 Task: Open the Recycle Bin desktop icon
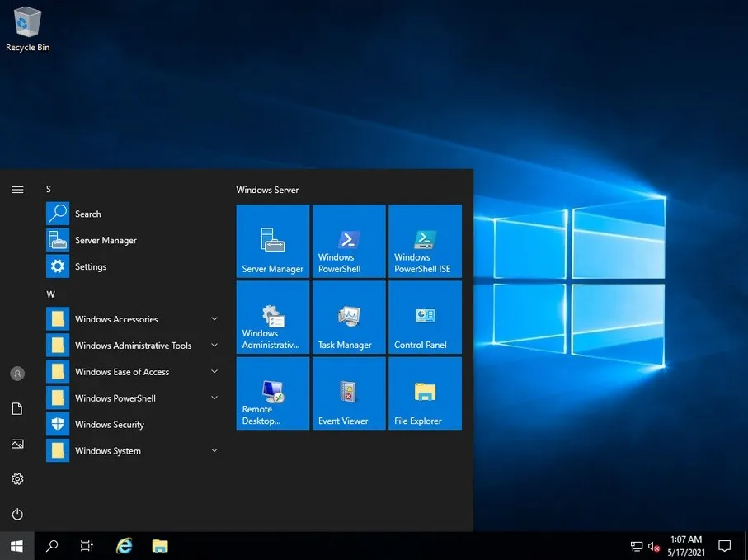pyautogui.click(x=28, y=29)
